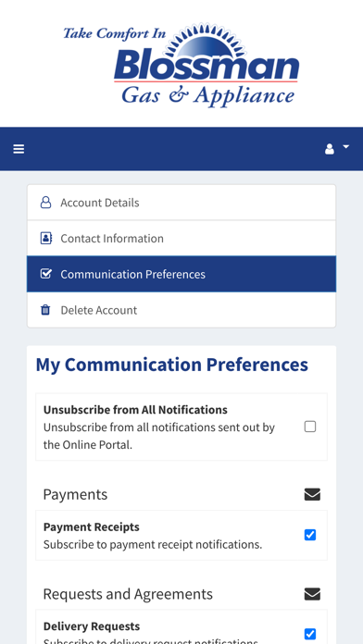Click the Payment Receipts notification row
363x644 pixels.
[181, 535]
